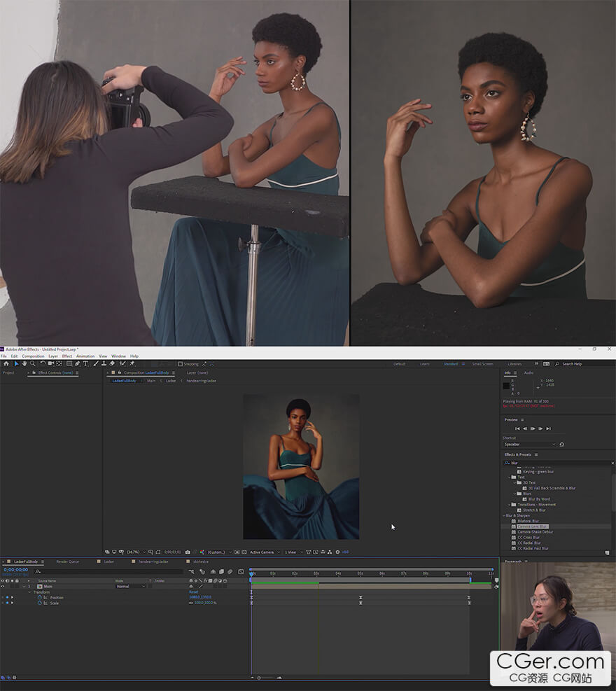Select the Learn workspace

click(424, 364)
